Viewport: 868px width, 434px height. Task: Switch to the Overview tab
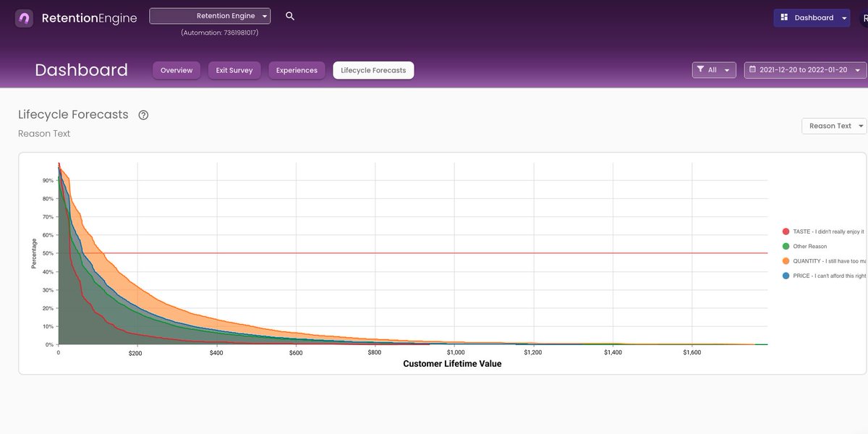(x=176, y=70)
